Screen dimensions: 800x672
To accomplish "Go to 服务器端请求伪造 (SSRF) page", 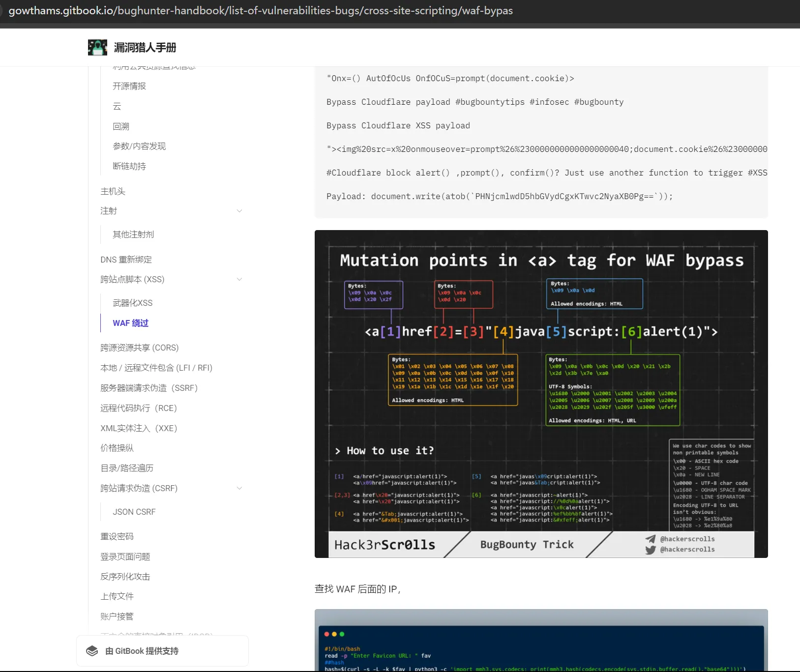I will click(149, 388).
